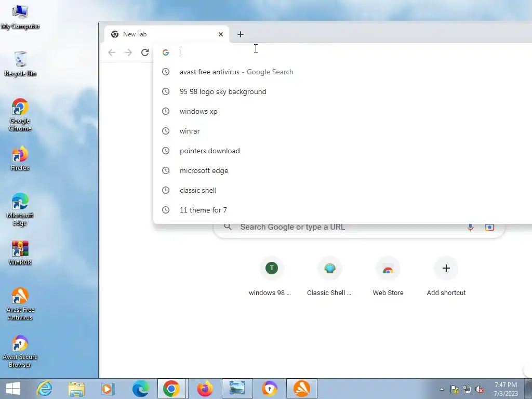Viewport: 532px width, 399px height.
Task: Open Avast Antivirus from the taskbar
Action: pyautogui.click(x=302, y=389)
